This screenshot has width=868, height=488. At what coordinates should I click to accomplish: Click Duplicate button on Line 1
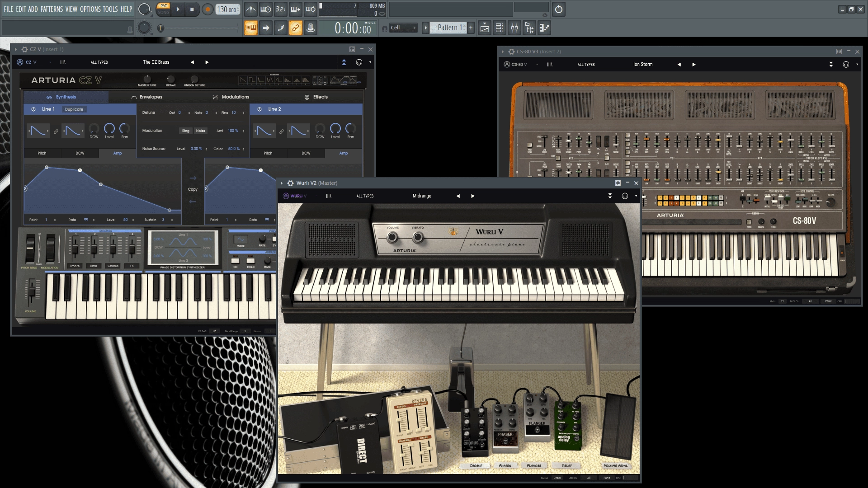[x=74, y=109]
